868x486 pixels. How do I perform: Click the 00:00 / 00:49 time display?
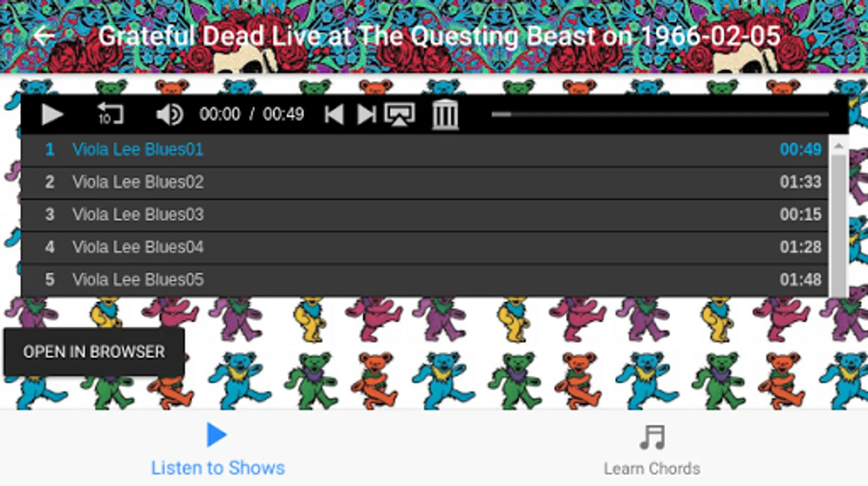[x=251, y=114]
